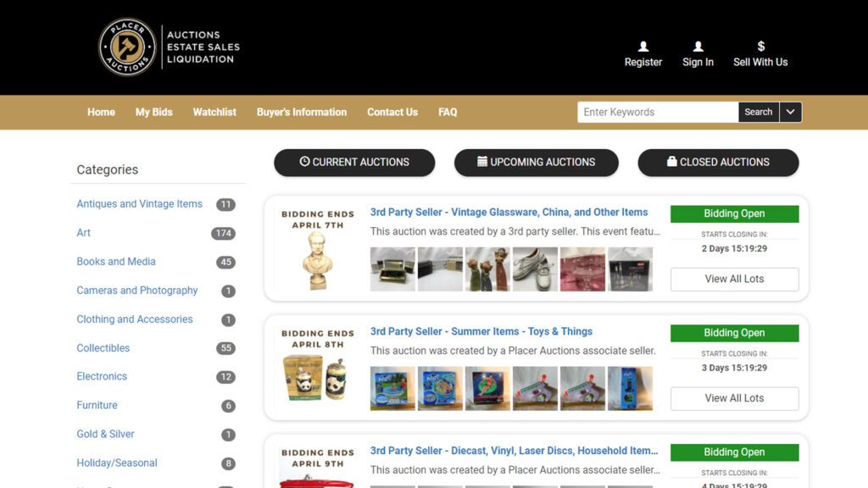The height and width of the screenshot is (488, 868).
Task: Open last thumbnail in Summer Items auction
Action: 630,388
